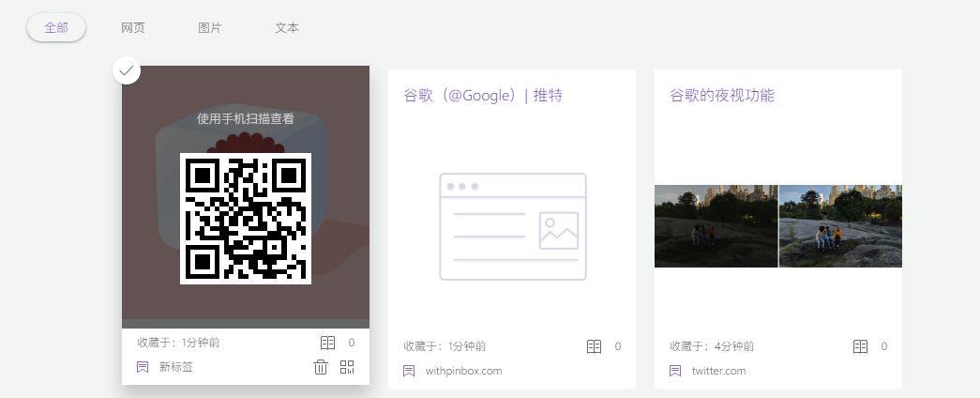The image size is (980, 398).
Task: Click the webpage placeholder thumbnail in the Google card
Action: [x=513, y=226]
